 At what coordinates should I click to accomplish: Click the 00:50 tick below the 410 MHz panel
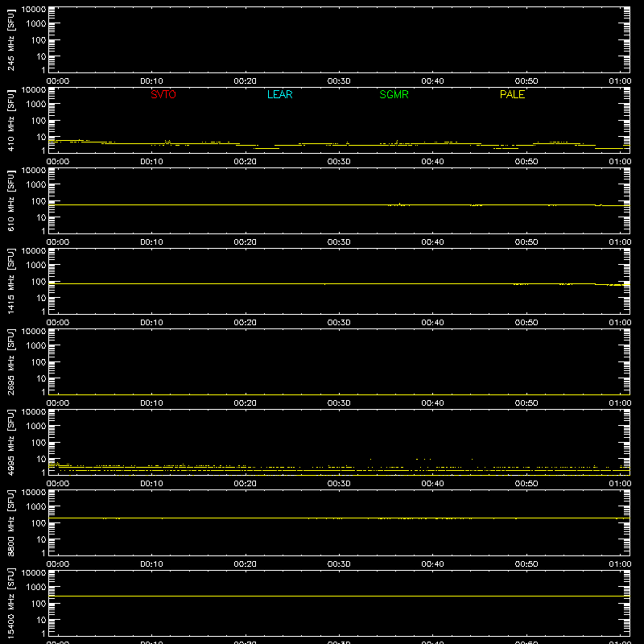coord(526,162)
